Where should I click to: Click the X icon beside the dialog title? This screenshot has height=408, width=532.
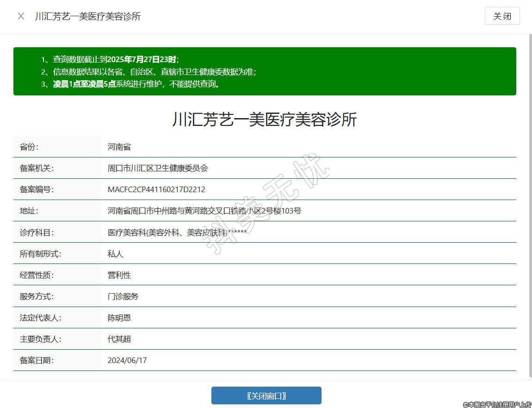21,16
